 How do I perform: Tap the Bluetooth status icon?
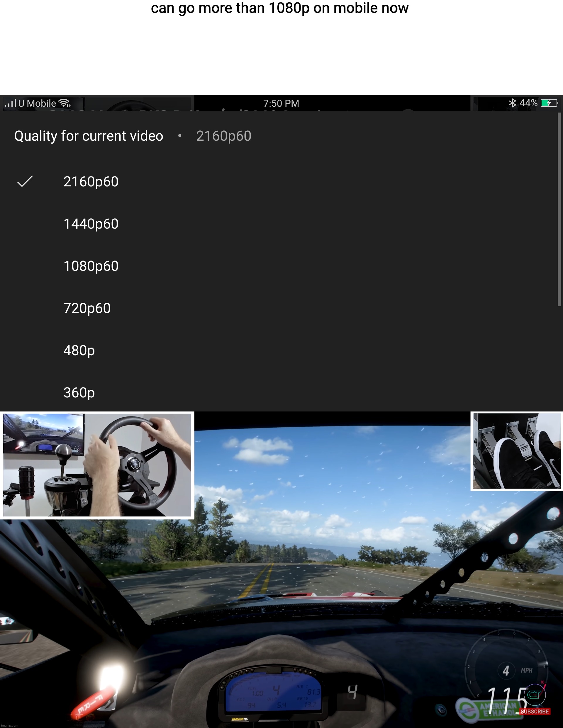pos(512,103)
